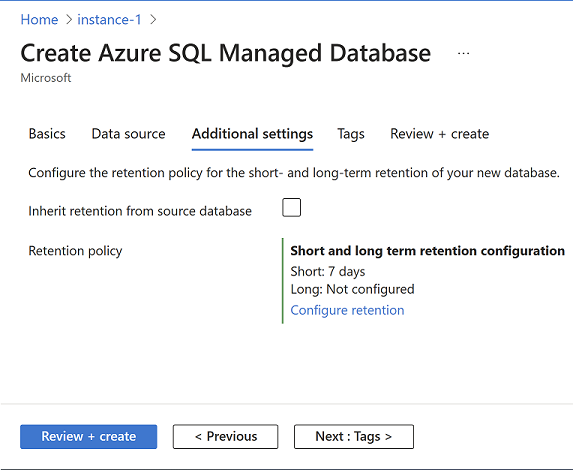The image size is (573, 470).
Task: Click the blue Review + create button
Action: (x=88, y=436)
